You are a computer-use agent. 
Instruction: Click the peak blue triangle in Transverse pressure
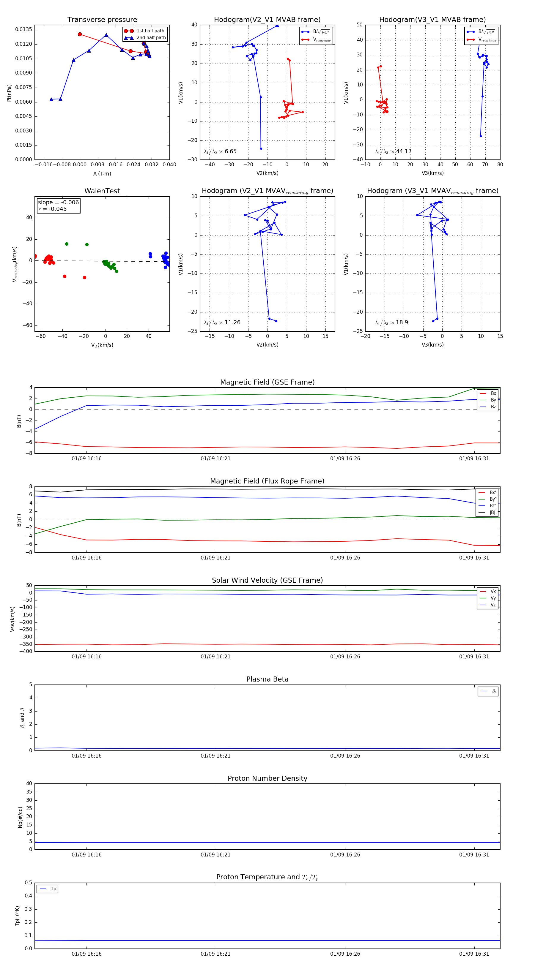pyautogui.click(x=106, y=35)
